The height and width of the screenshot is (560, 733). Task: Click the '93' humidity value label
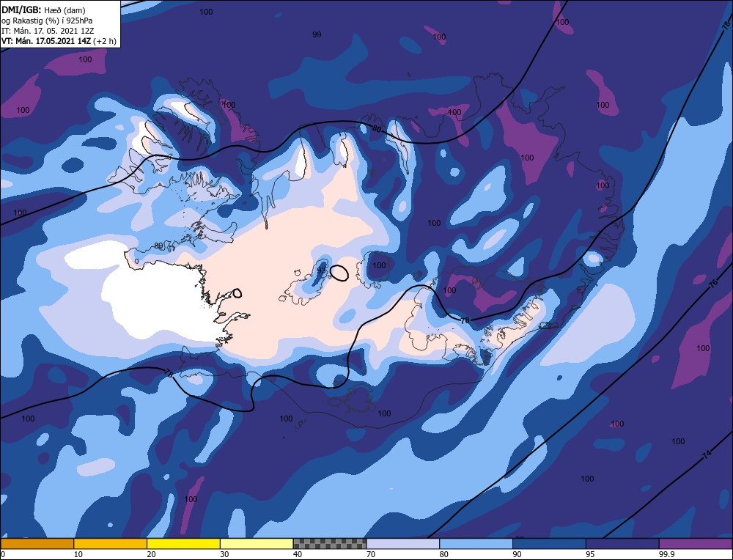click(321, 270)
